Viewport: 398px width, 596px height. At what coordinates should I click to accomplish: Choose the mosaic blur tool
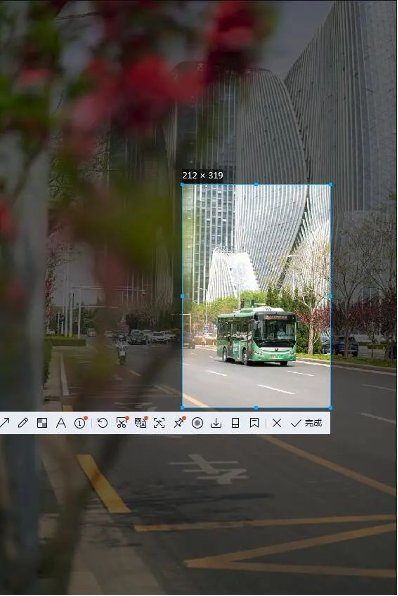pyautogui.click(x=42, y=423)
